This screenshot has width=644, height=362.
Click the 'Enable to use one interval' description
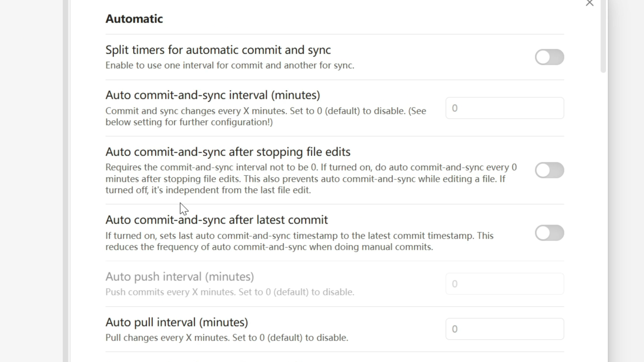point(230,66)
